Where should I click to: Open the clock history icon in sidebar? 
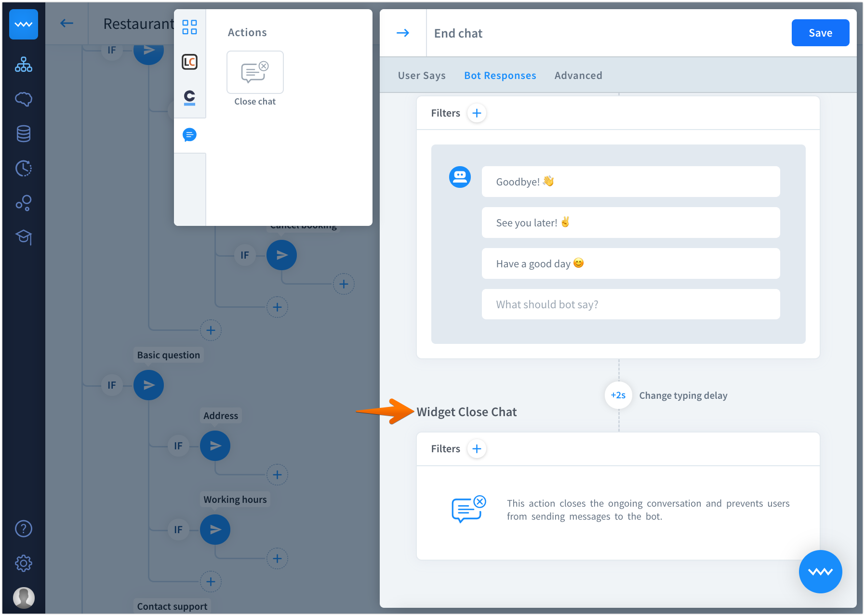pos(24,169)
